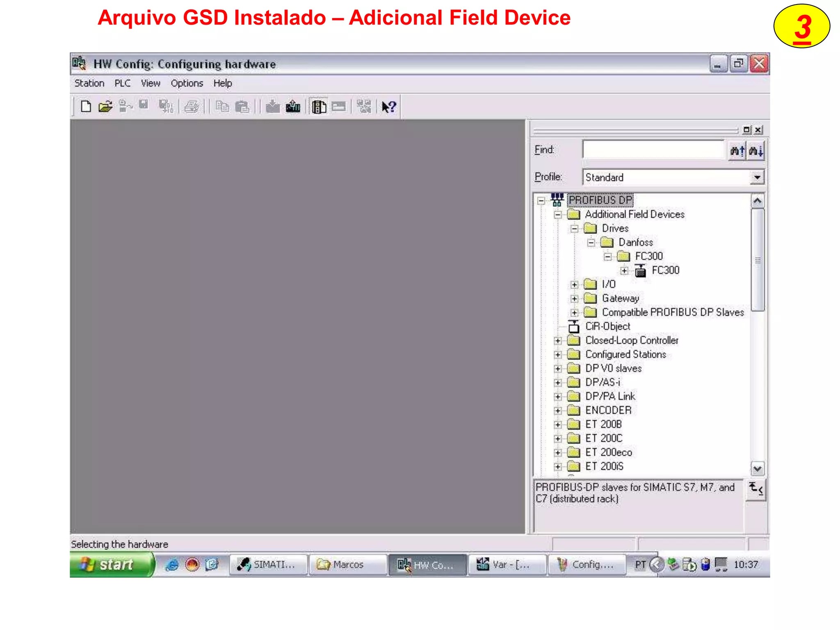840x630 pixels.
Task: Expand the I/O folder
Action: [575, 285]
